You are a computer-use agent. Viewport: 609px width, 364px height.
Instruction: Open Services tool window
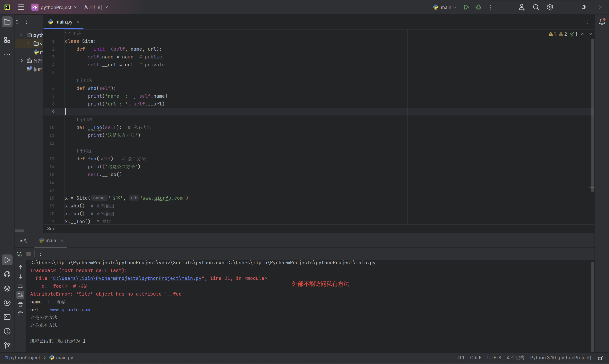point(7,303)
